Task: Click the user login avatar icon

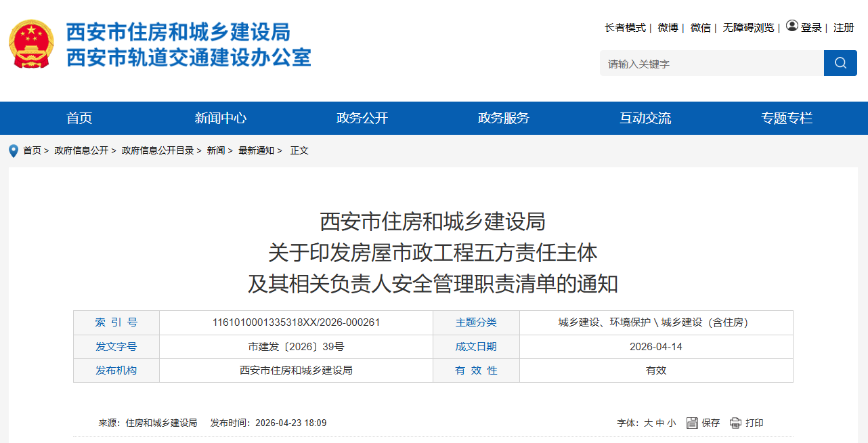Action: click(x=791, y=26)
